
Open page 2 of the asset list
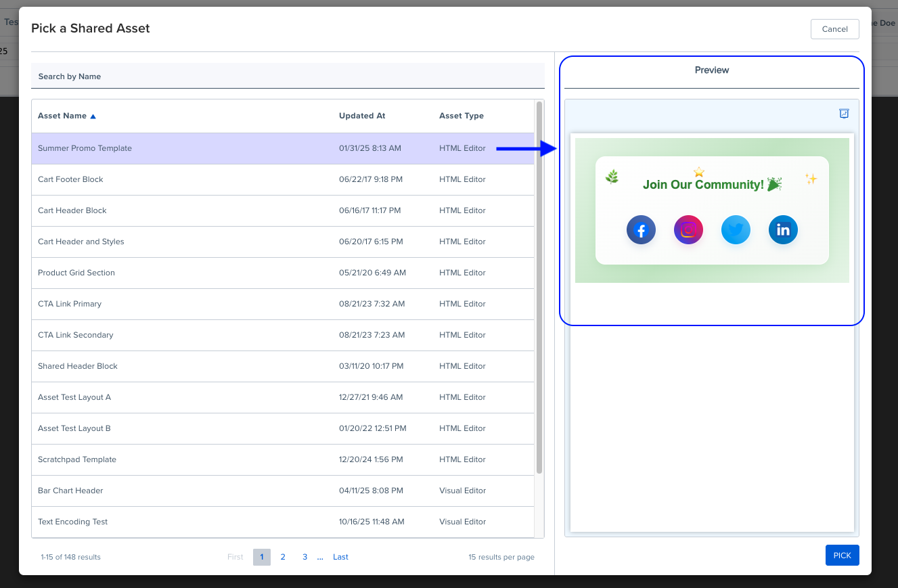[283, 557]
